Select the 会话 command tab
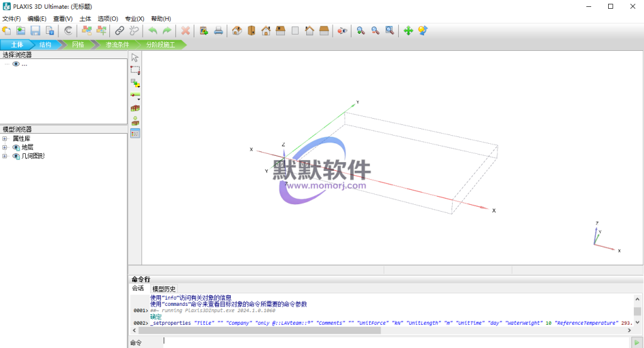Image resolution: width=644 pixels, height=348 pixels. point(138,288)
